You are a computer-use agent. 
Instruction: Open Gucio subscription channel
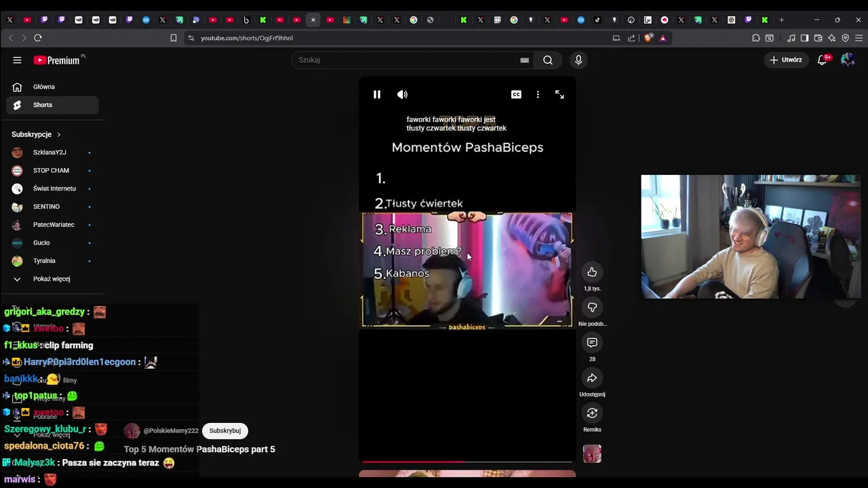(x=52, y=243)
